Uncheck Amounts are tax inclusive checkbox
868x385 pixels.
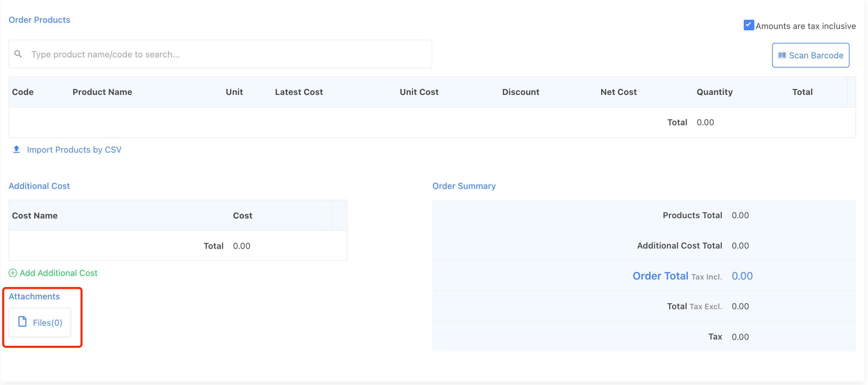point(748,25)
